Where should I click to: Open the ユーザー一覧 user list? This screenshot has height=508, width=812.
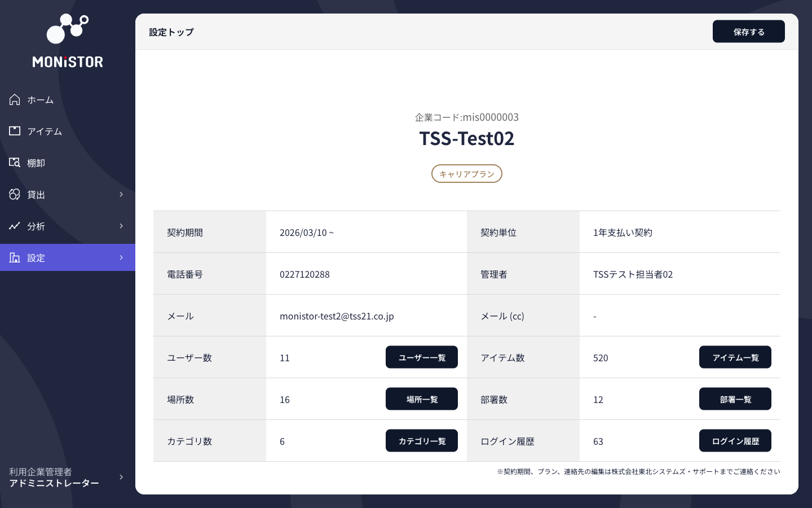click(x=422, y=357)
